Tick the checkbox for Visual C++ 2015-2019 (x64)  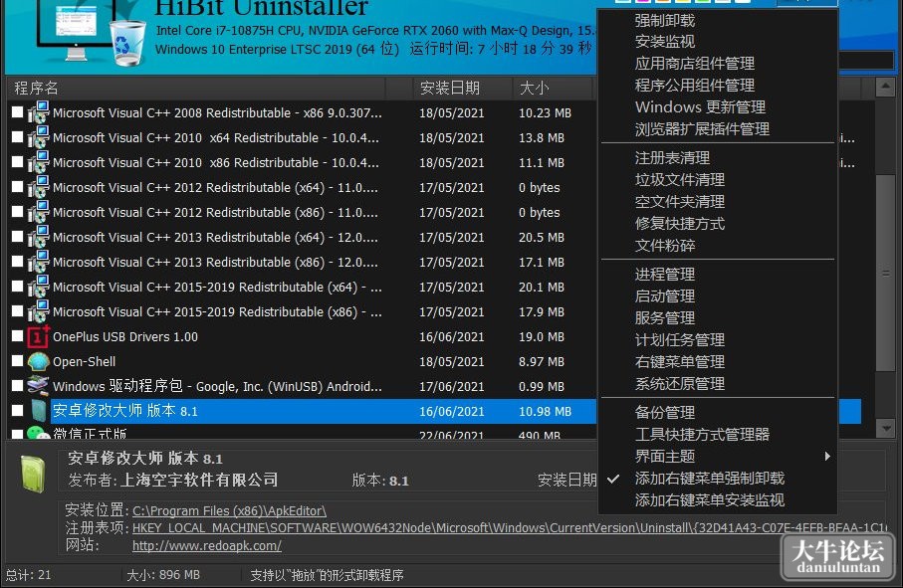pyautogui.click(x=17, y=286)
